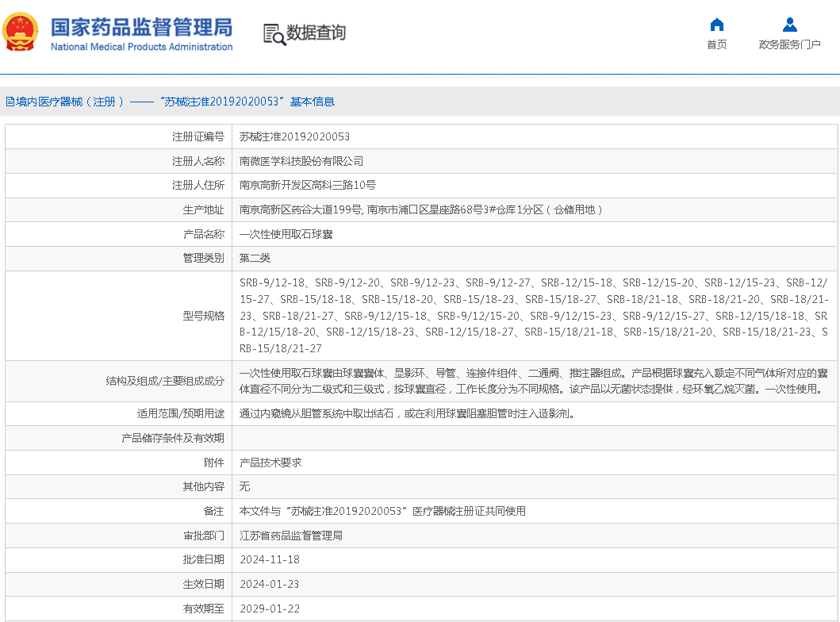Click attachment value 产品技术要求
Viewport: 840px width, 622px height.
point(270,463)
